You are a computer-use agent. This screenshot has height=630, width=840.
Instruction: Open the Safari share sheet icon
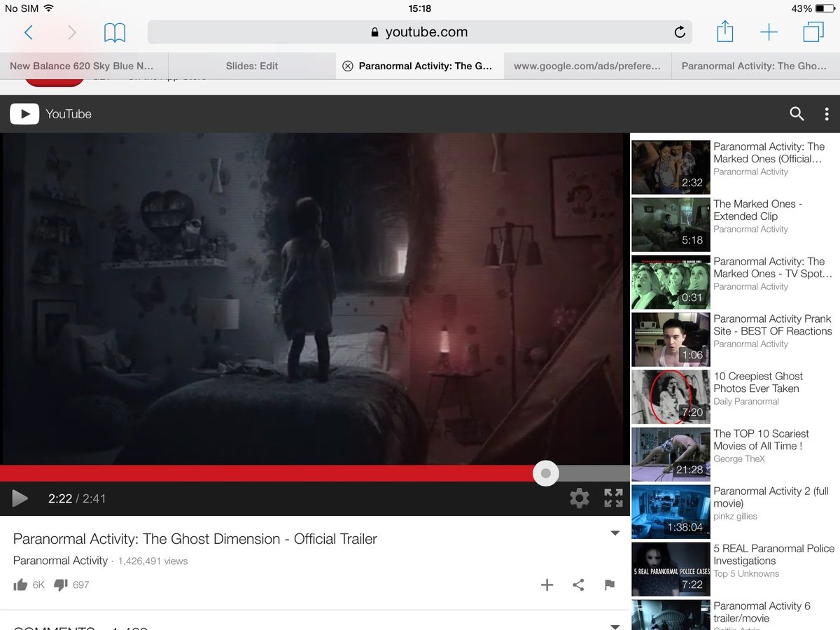pyautogui.click(x=725, y=31)
